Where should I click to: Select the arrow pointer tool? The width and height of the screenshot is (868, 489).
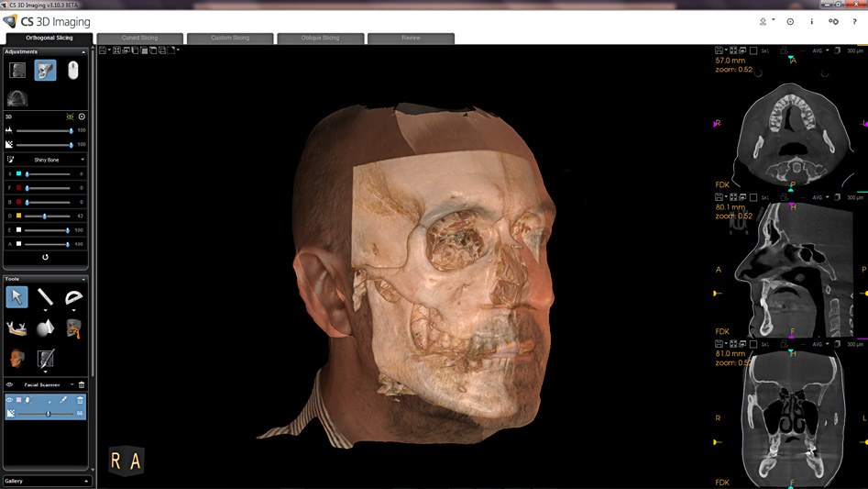[16, 297]
